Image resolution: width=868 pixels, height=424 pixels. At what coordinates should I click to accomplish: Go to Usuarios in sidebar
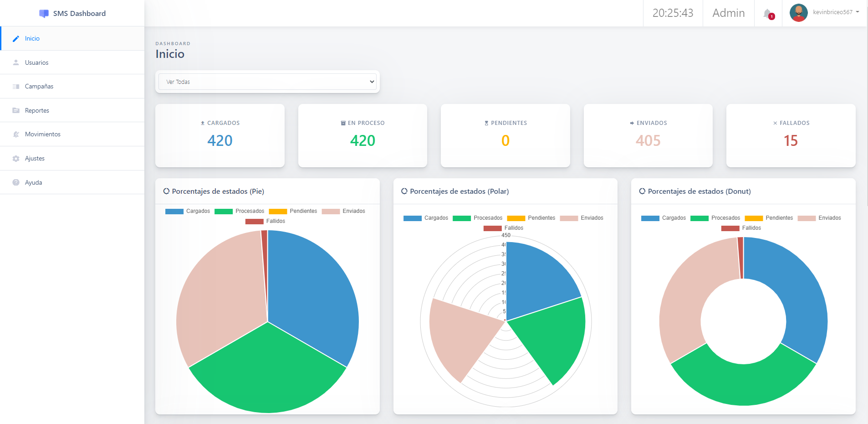72,62
